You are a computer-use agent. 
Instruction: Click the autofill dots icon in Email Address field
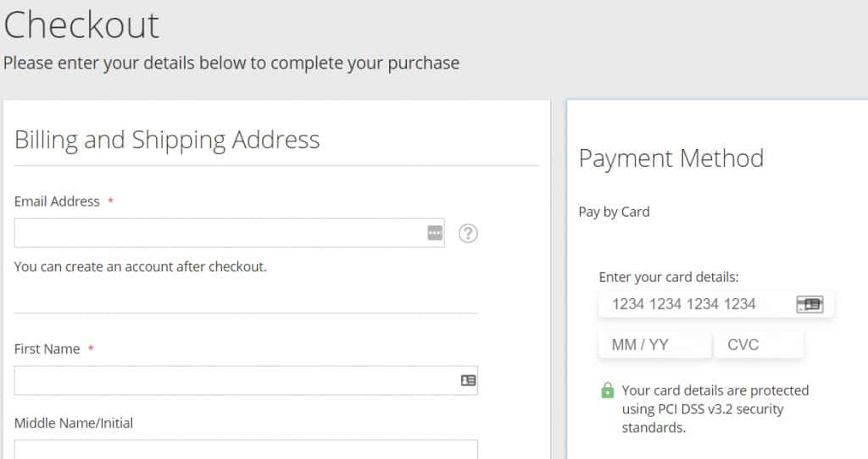coord(435,233)
